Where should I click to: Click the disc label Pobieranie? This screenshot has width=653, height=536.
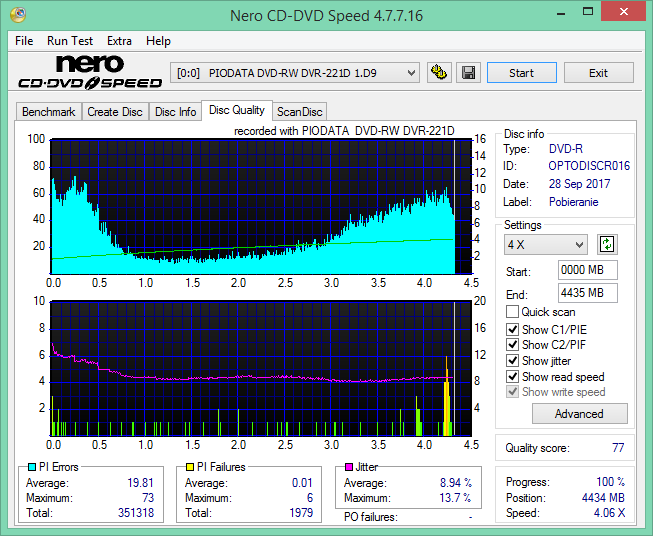click(573, 202)
